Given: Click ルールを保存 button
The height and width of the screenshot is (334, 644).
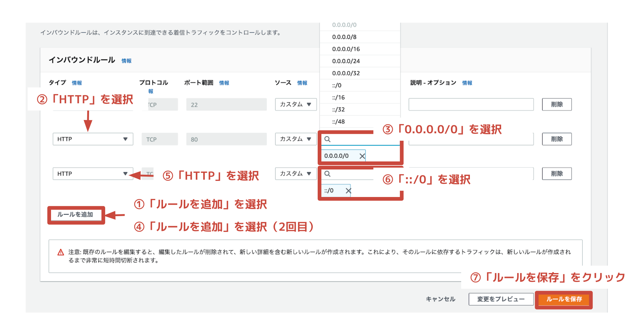Looking at the screenshot, I should pos(564,299).
